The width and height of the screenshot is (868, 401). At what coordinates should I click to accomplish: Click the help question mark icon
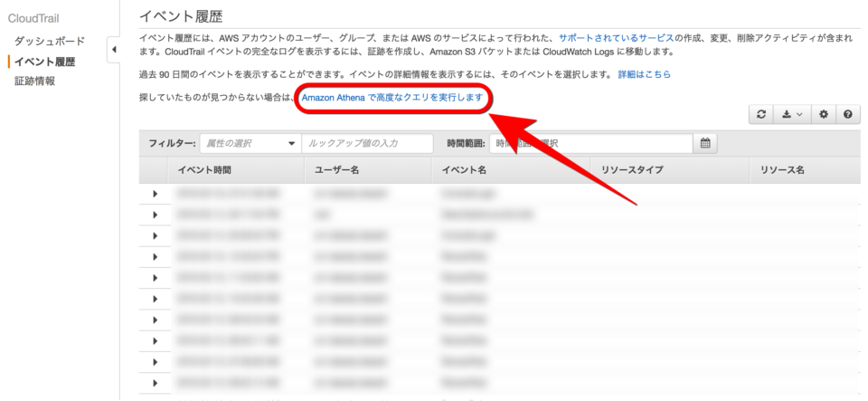tap(847, 115)
